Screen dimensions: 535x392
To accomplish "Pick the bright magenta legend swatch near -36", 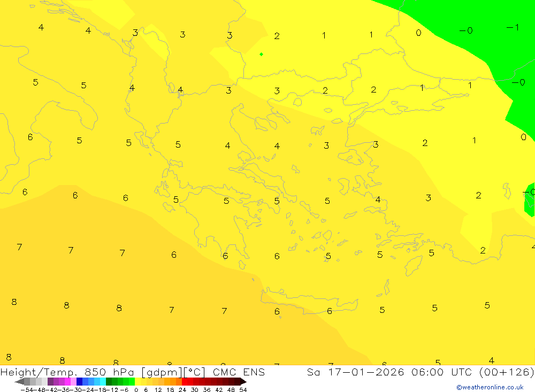I will (67, 382).
